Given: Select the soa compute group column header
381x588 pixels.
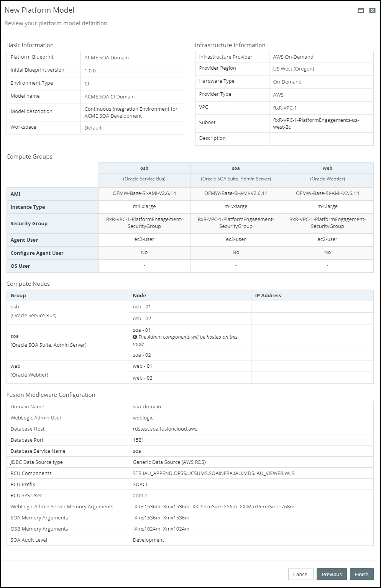Looking at the screenshot, I should tap(236, 168).
